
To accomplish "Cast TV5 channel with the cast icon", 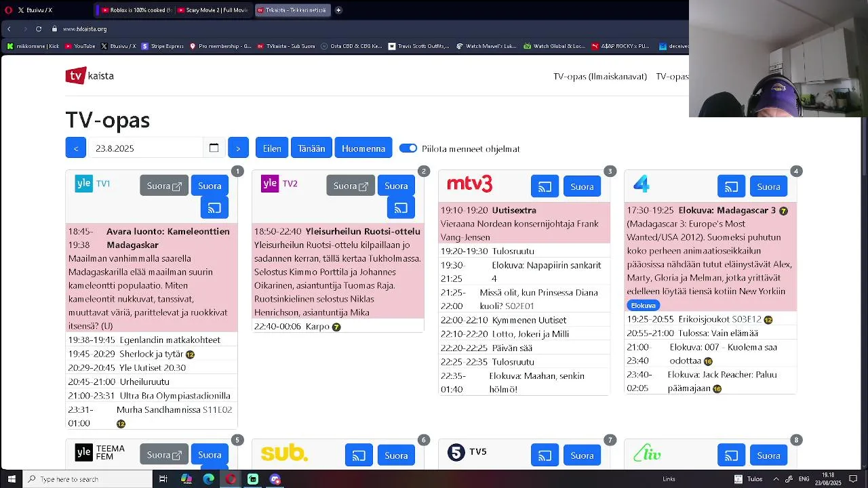I will pyautogui.click(x=545, y=455).
